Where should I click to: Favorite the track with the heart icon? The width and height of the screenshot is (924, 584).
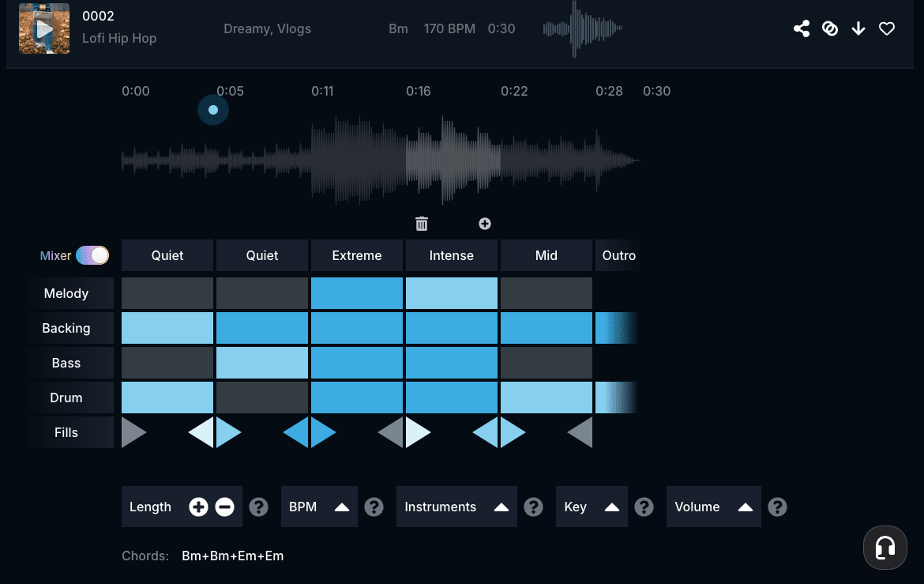pos(886,28)
